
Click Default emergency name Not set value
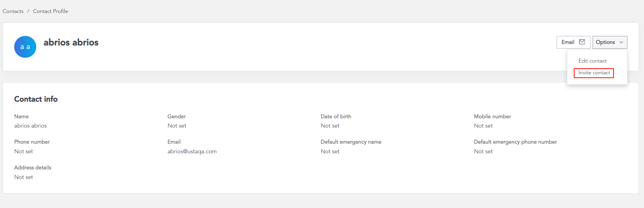point(330,151)
